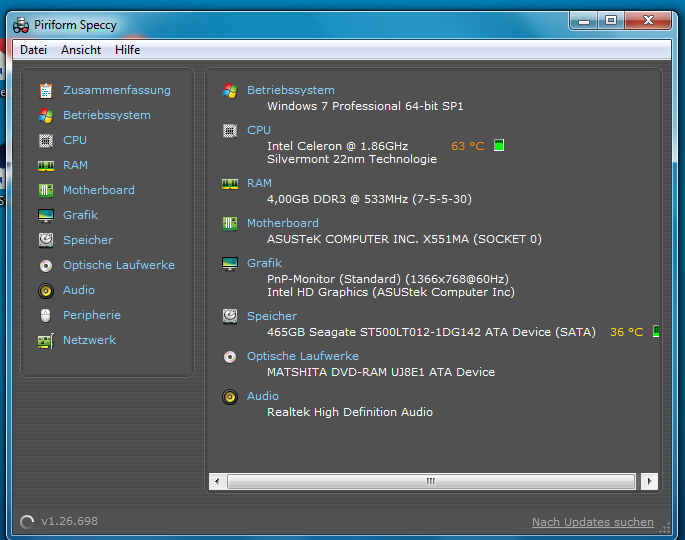Click the horizontal scrollbar thumb
The image size is (685, 540).
coord(430,481)
